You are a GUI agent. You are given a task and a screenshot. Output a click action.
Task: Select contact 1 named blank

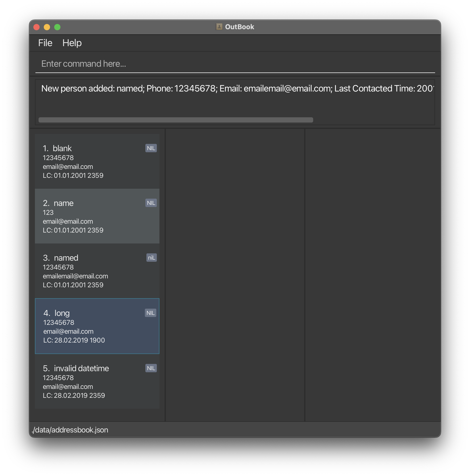[97, 161]
